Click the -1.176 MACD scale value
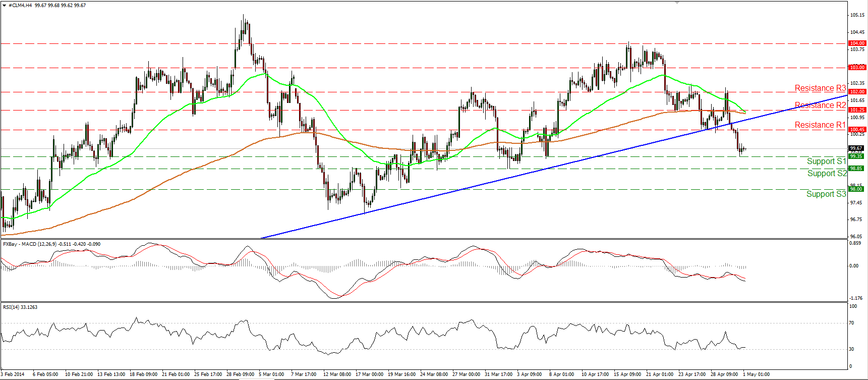This screenshot has height=380, width=868. coord(857,298)
